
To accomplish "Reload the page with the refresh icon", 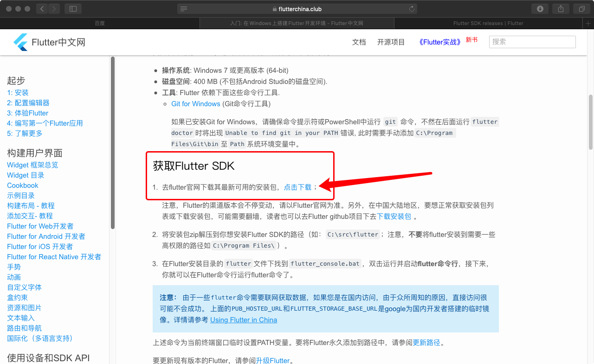I will coord(411,9).
